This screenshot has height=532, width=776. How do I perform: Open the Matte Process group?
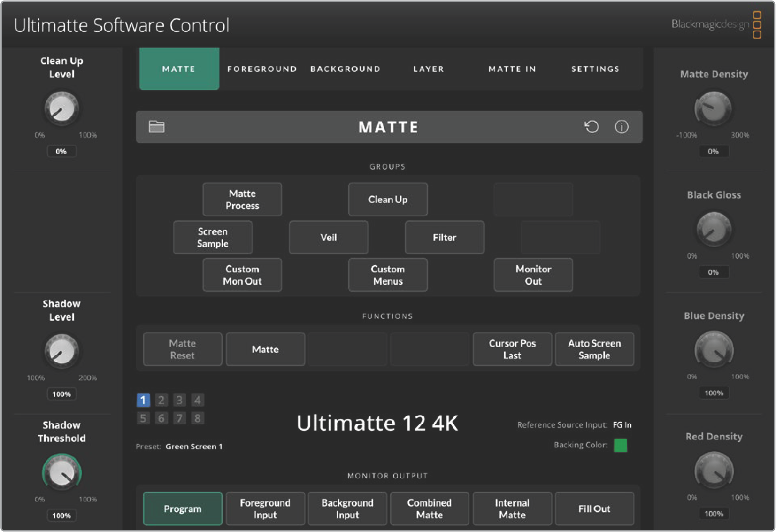(x=242, y=200)
